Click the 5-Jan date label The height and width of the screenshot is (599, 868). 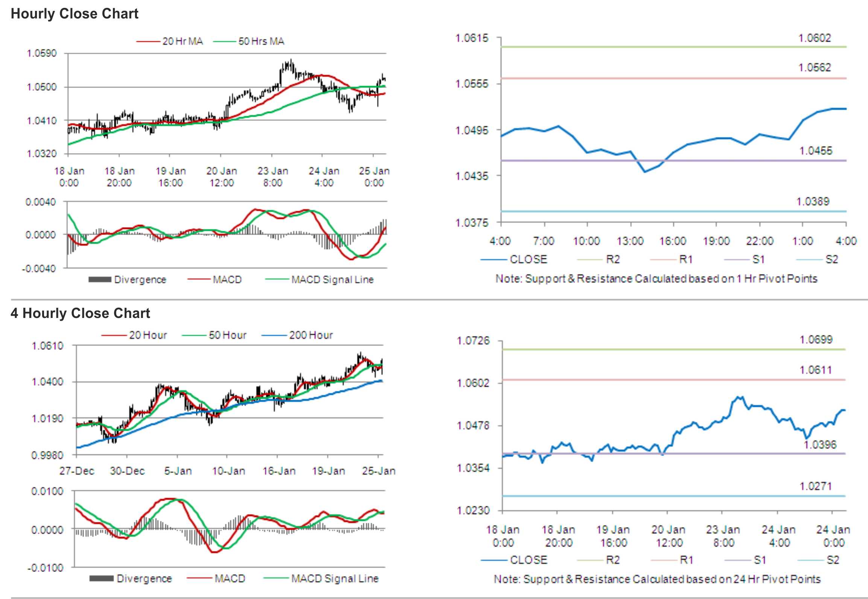(178, 471)
